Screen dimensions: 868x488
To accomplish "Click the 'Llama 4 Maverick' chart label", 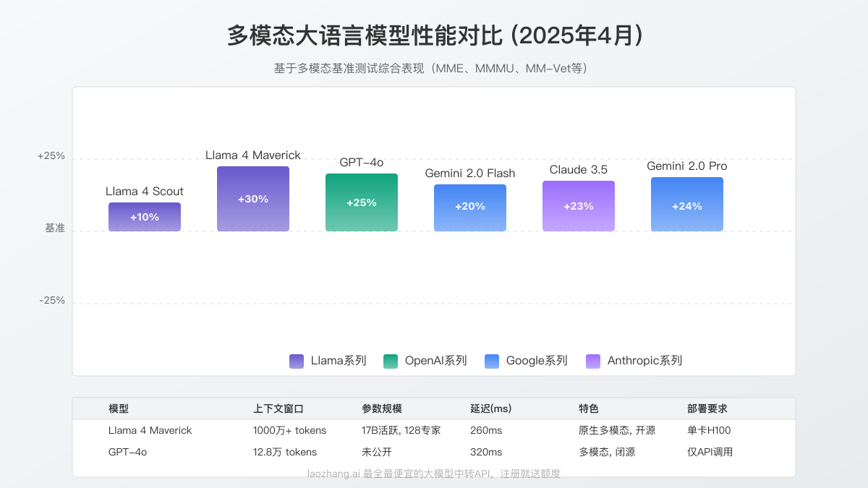I will coord(253,155).
